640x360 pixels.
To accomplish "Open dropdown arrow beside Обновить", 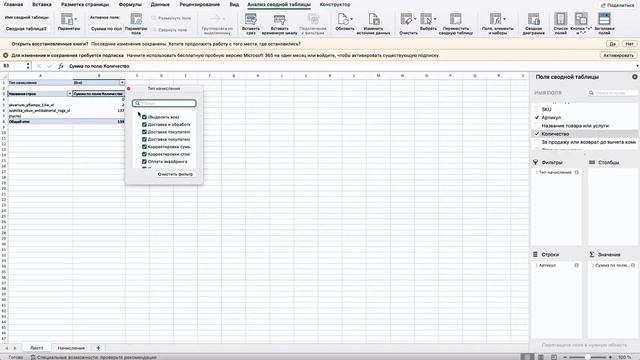I will pyautogui.click(x=351, y=19).
